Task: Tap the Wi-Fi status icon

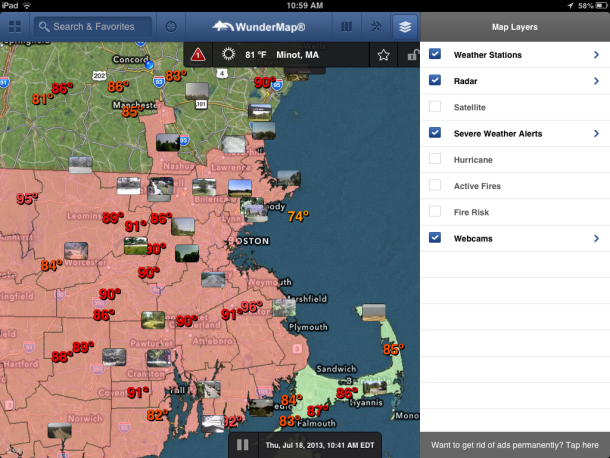Action: [26, 5]
